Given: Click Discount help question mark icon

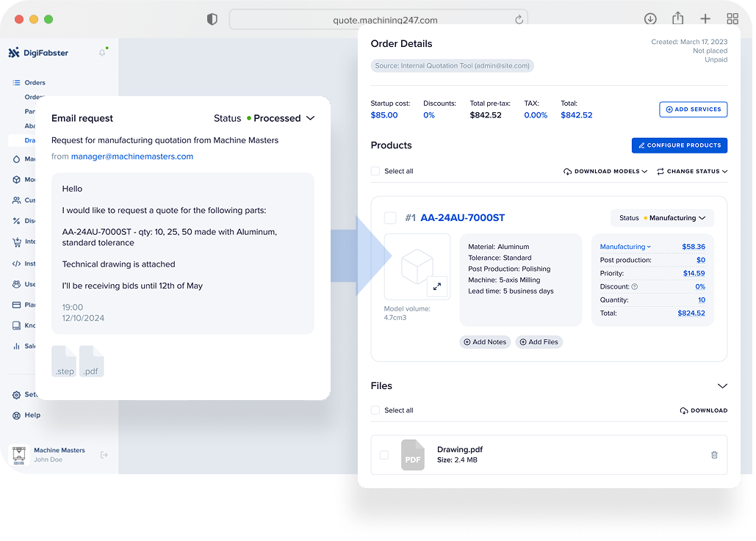Looking at the screenshot, I should [635, 286].
